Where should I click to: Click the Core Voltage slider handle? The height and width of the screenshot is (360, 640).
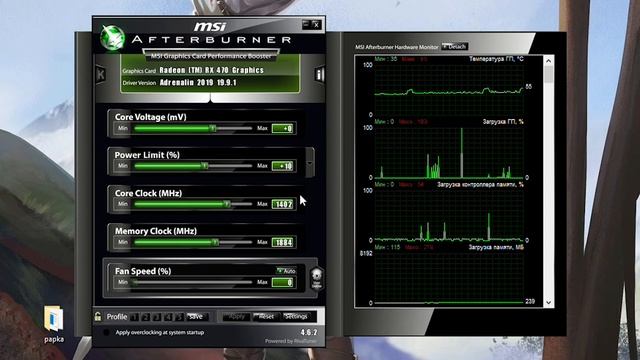coord(213,128)
